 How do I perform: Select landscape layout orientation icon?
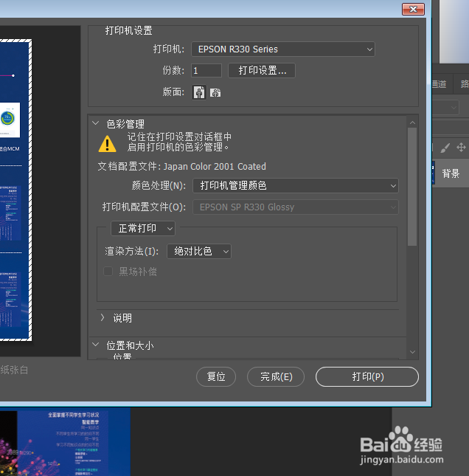coord(215,92)
